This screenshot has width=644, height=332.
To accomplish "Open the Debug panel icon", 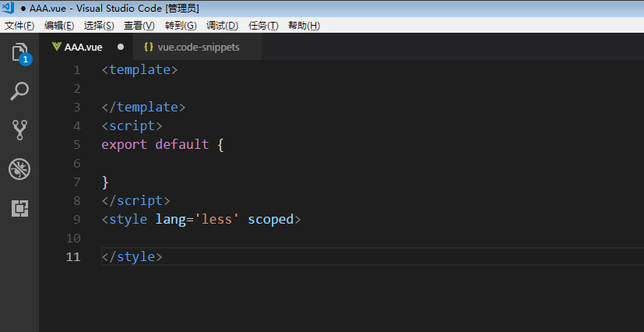I will tap(19, 169).
